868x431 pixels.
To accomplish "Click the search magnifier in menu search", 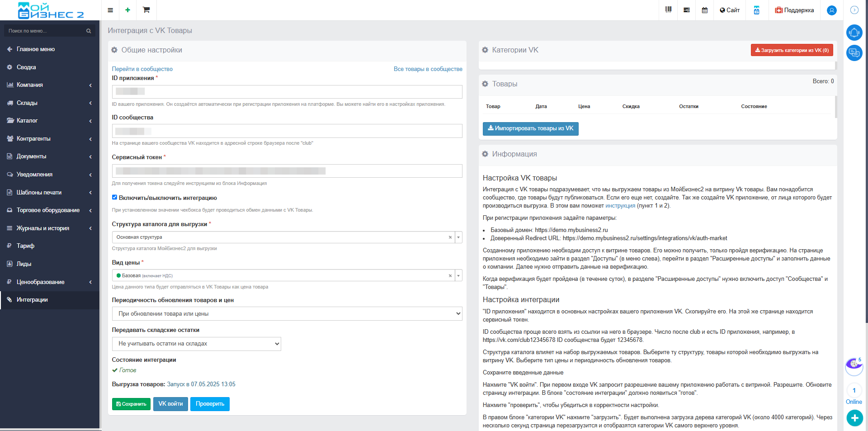I will click(89, 31).
